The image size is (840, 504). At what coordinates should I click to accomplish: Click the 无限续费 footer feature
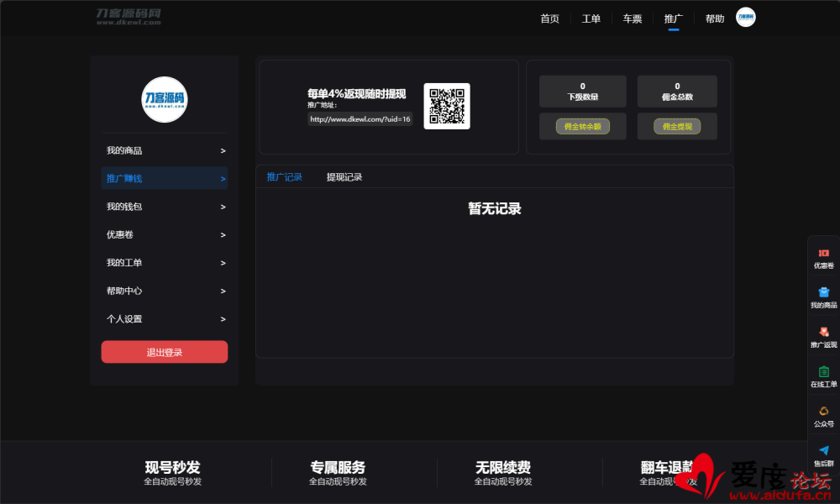[x=503, y=473]
